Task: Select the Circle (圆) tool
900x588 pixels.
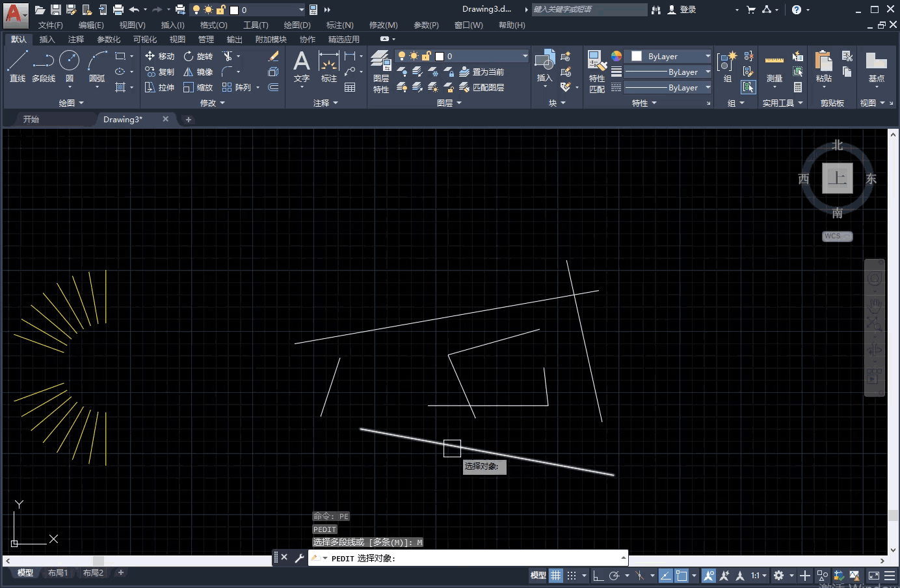Action: click(69, 67)
